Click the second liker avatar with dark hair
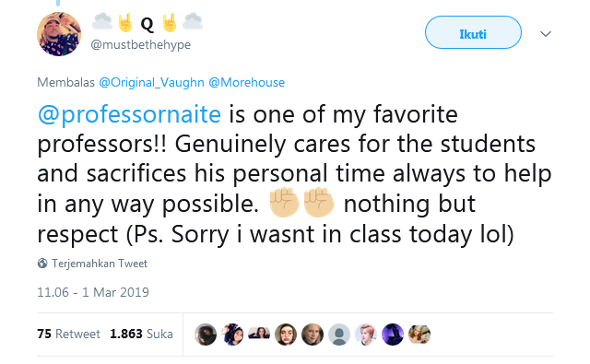This screenshot has height=364, width=590. click(232, 335)
